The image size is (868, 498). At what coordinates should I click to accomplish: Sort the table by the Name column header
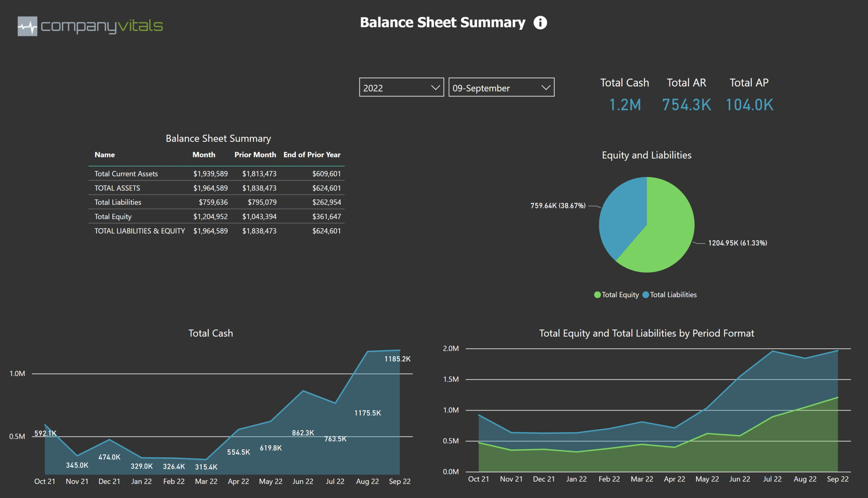[104, 154]
